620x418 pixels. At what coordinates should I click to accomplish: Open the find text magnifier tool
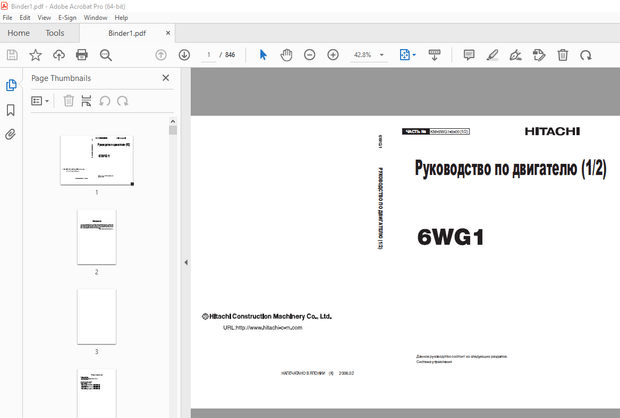tap(106, 55)
